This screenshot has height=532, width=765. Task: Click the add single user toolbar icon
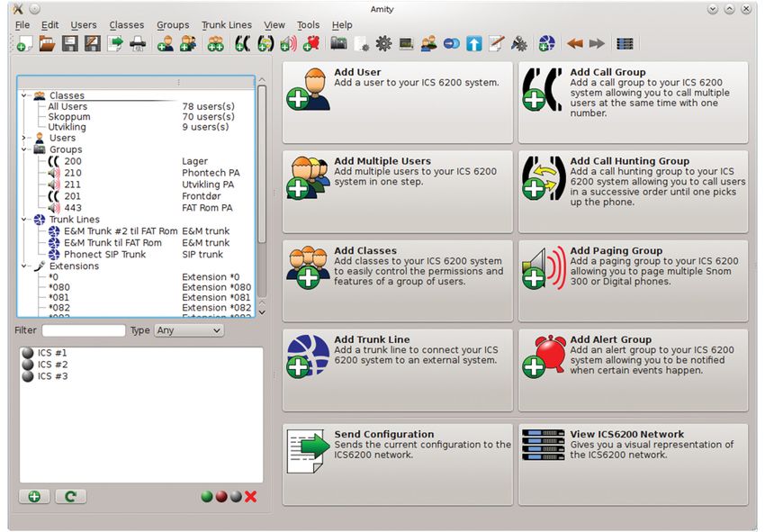(x=166, y=44)
